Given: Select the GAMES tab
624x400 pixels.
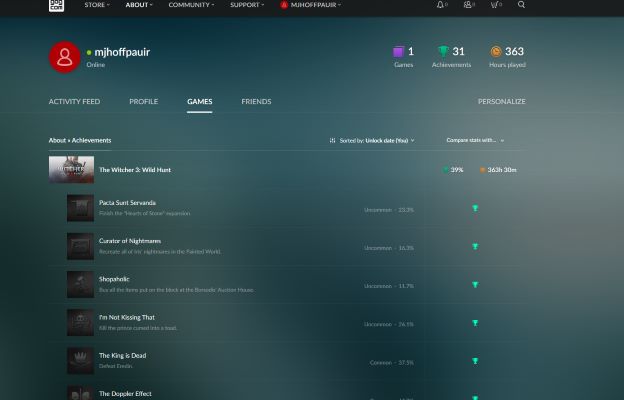Looking at the screenshot, I should pyautogui.click(x=199, y=101).
